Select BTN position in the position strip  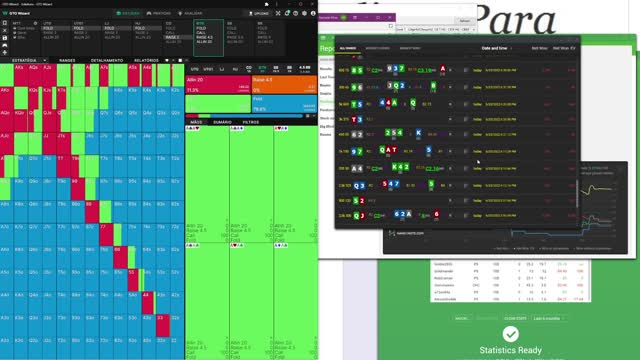(262, 69)
